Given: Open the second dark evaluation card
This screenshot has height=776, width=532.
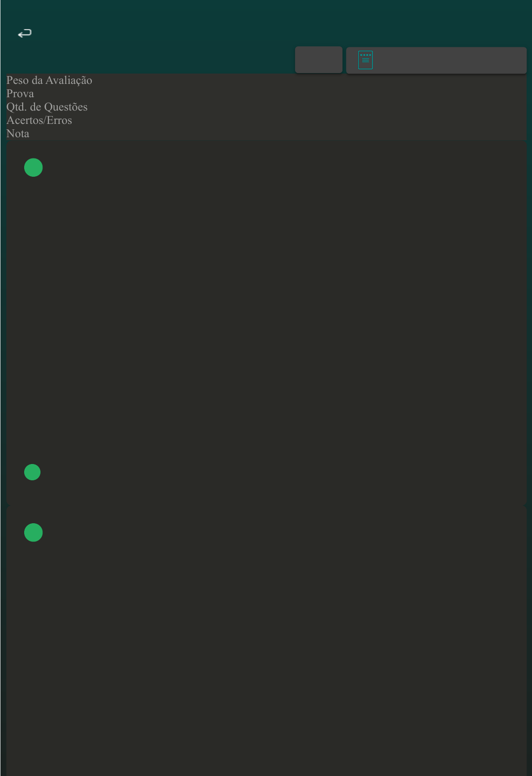Looking at the screenshot, I should [x=266, y=641].
